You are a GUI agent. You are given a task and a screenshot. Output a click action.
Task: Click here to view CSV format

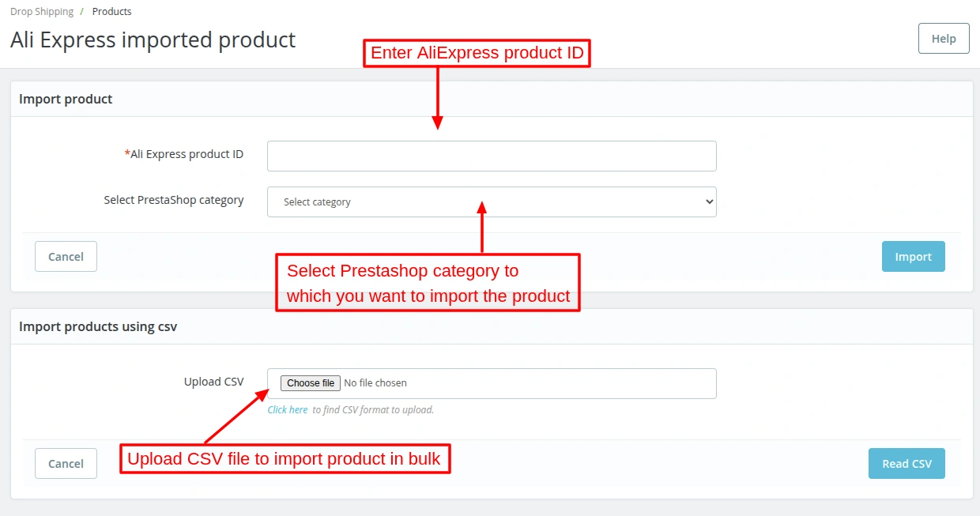(x=286, y=409)
